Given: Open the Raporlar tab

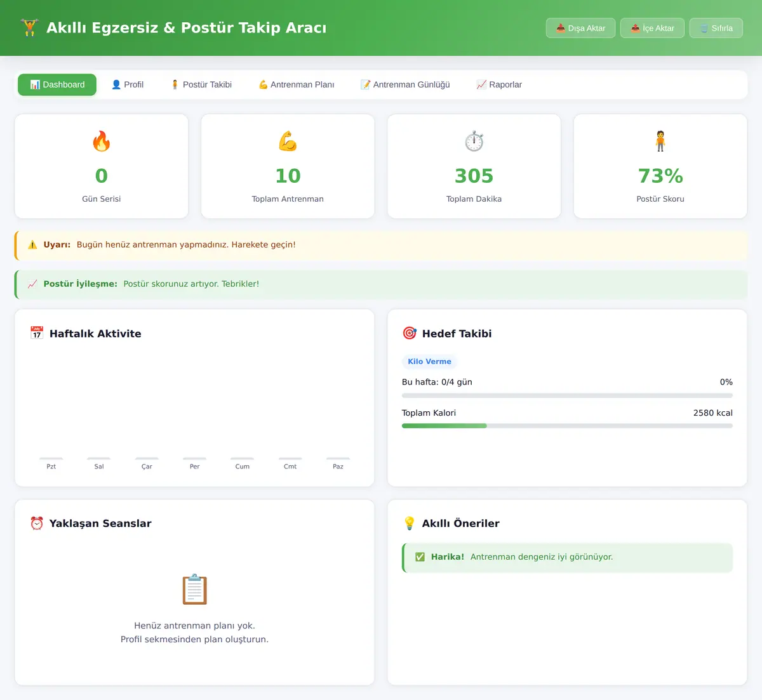Looking at the screenshot, I should pos(499,84).
